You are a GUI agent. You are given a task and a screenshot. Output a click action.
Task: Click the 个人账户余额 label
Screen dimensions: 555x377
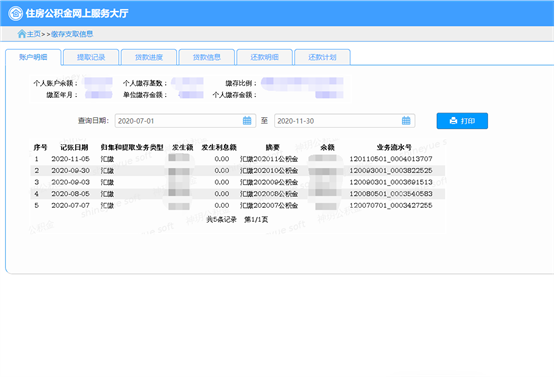(x=56, y=83)
